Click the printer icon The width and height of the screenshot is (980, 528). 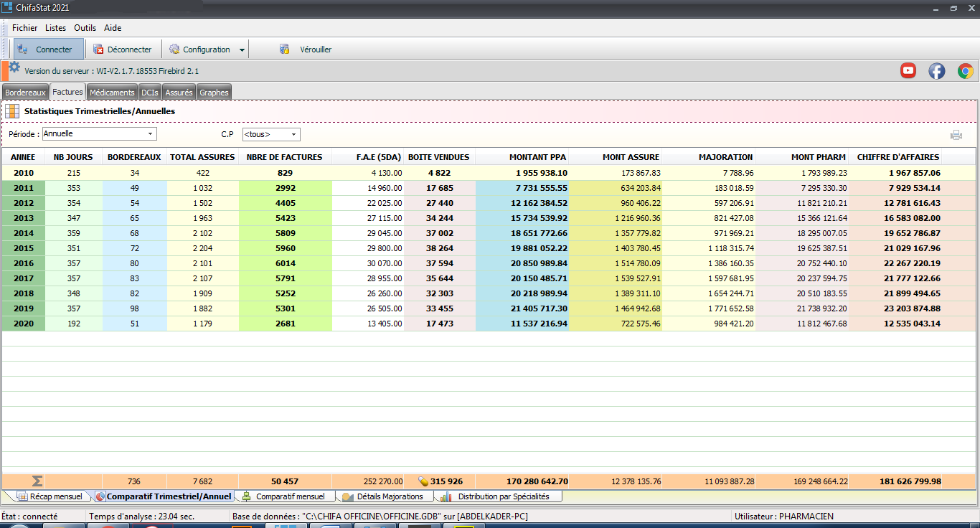point(956,135)
